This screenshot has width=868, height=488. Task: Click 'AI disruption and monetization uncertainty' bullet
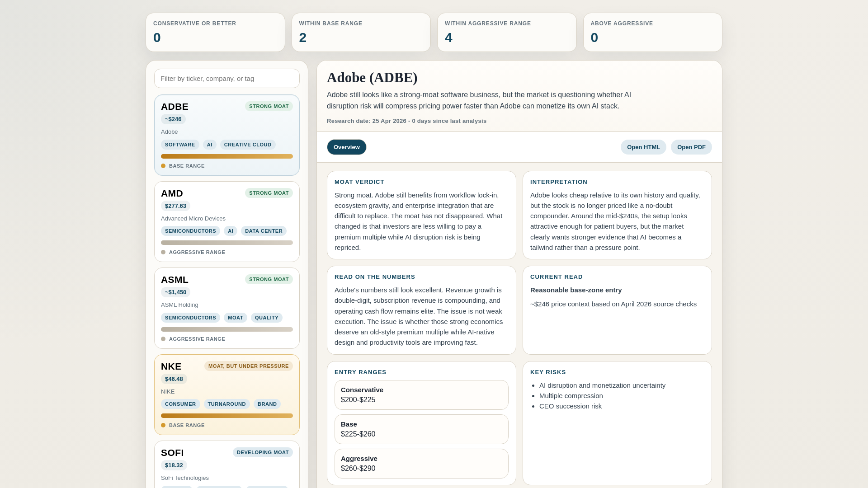(602, 385)
